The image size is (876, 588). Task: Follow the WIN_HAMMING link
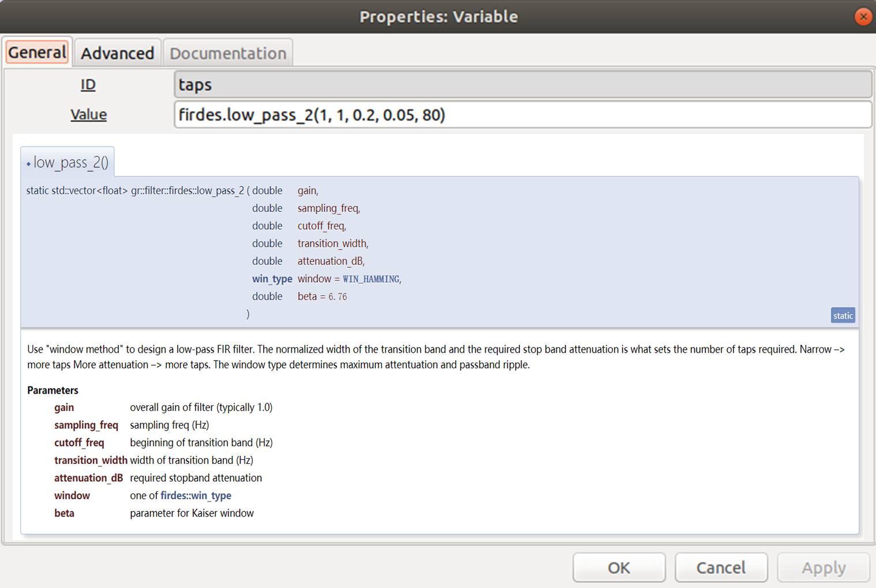(x=371, y=279)
